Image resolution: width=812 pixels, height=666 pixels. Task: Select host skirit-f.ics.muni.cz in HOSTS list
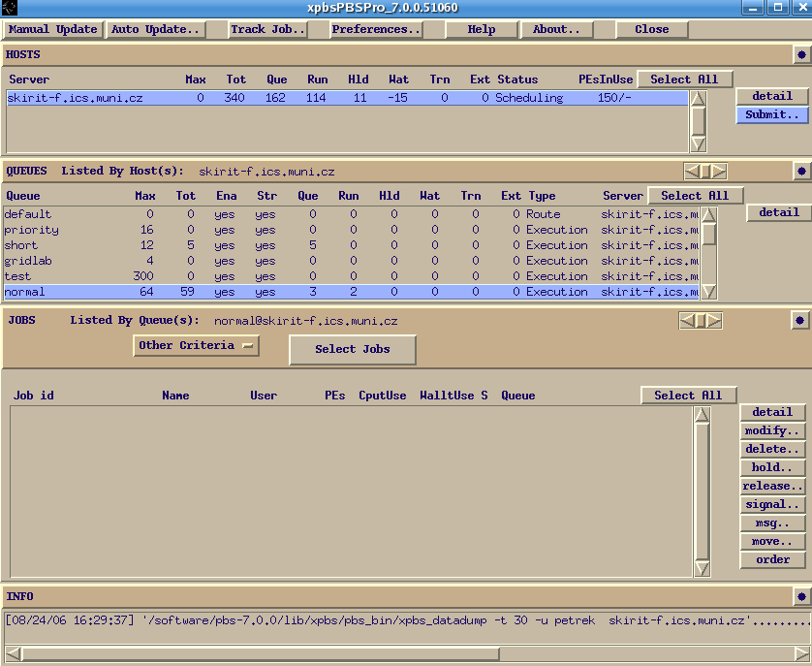348,98
